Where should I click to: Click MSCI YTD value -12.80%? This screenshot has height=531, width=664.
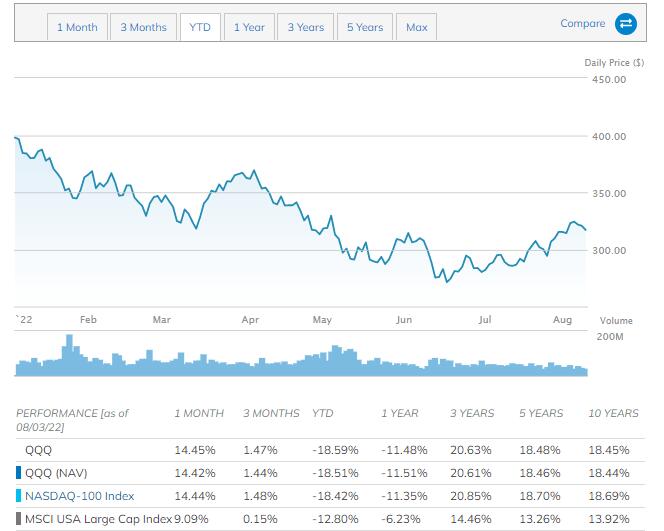point(335,519)
